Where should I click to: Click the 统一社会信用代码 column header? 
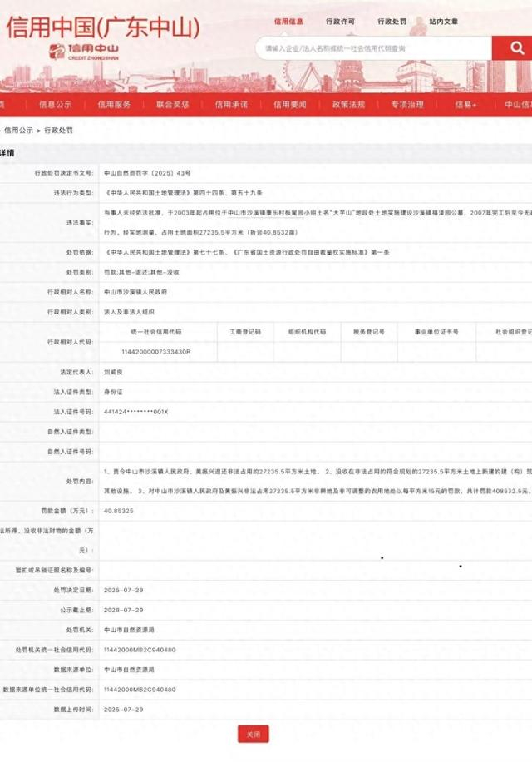156,332
